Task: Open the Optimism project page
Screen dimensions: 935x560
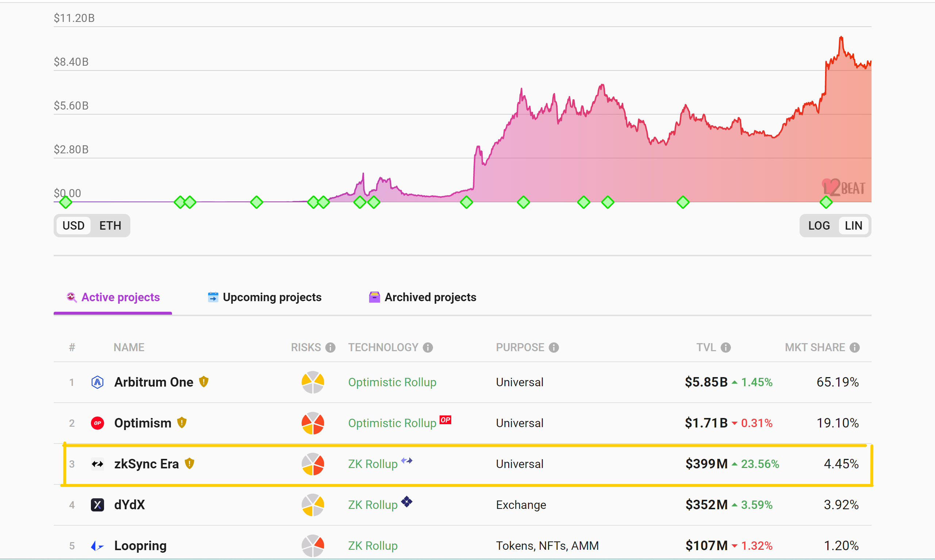Action: click(143, 423)
